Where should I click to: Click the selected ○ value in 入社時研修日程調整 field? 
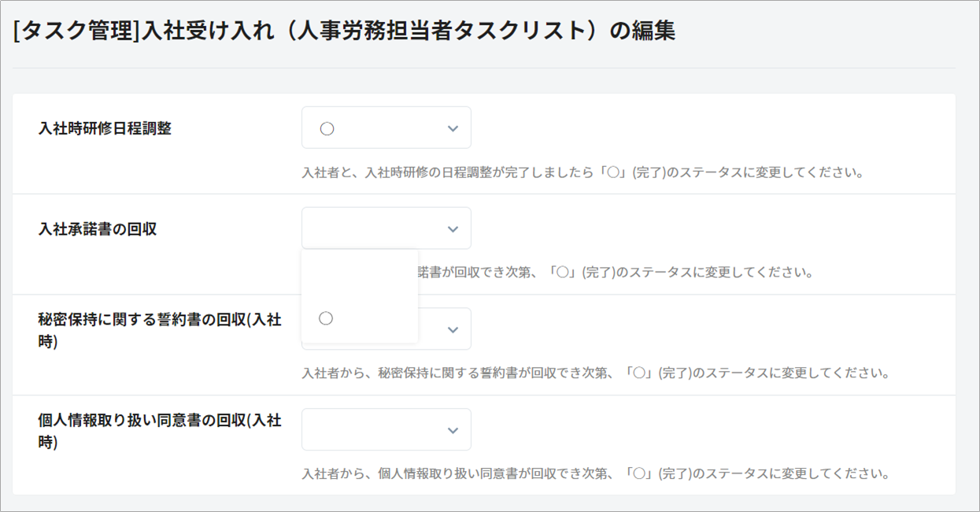click(x=327, y=129)
